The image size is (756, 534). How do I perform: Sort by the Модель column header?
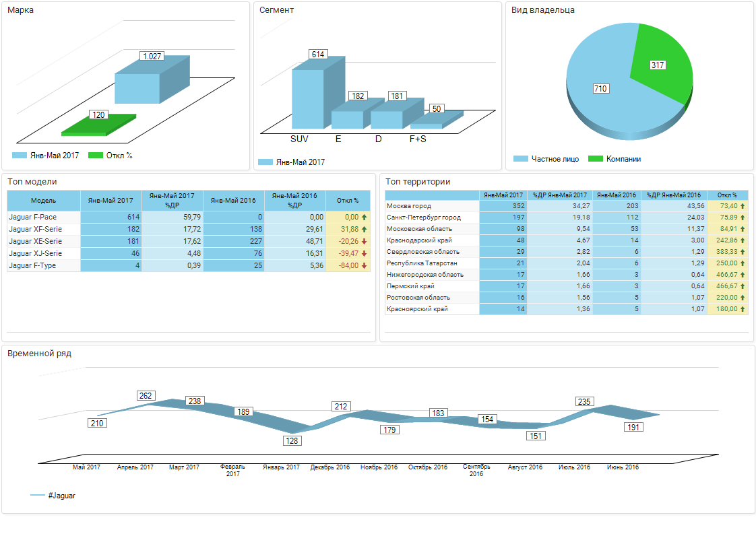[x=44, y=201]
